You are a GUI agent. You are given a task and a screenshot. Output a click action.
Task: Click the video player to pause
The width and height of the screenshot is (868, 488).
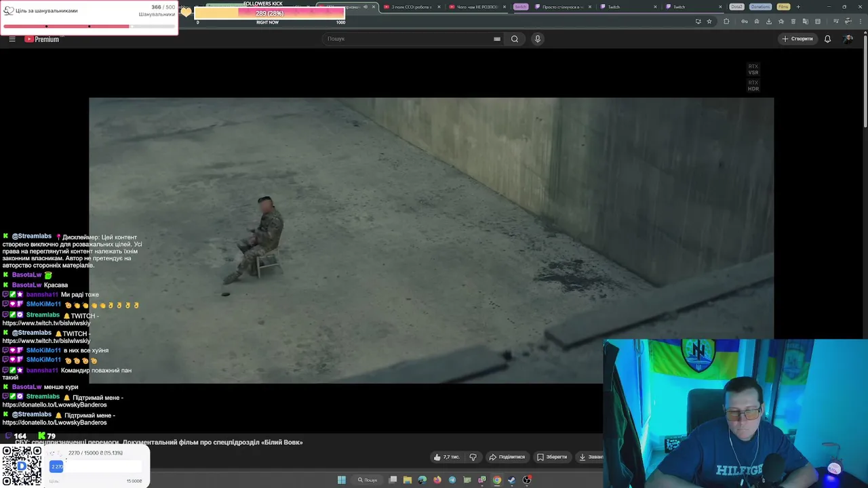pos(431,241)
